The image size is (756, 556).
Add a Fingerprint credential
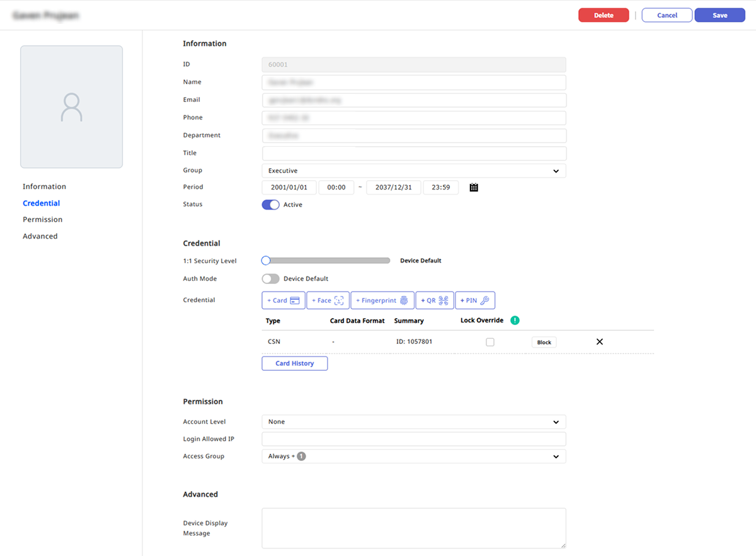point(382,300)
